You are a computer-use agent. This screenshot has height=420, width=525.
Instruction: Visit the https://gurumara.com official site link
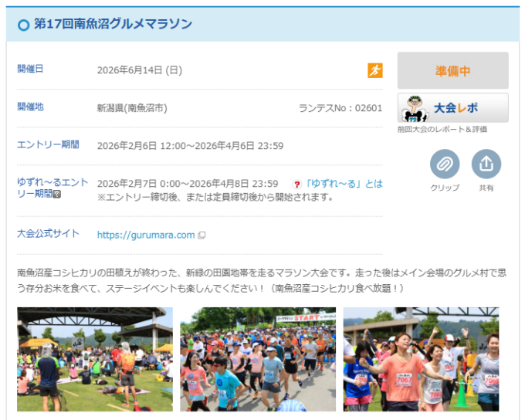[146, 235]
